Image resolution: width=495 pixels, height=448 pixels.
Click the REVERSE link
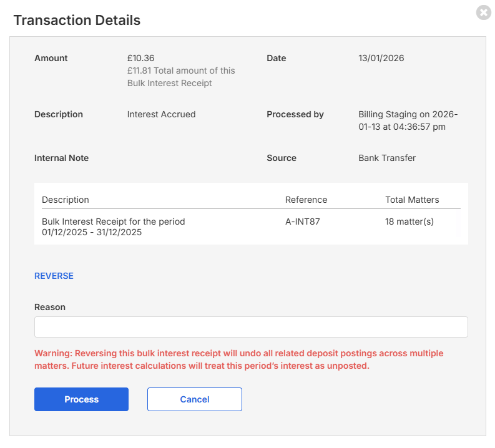54,276
